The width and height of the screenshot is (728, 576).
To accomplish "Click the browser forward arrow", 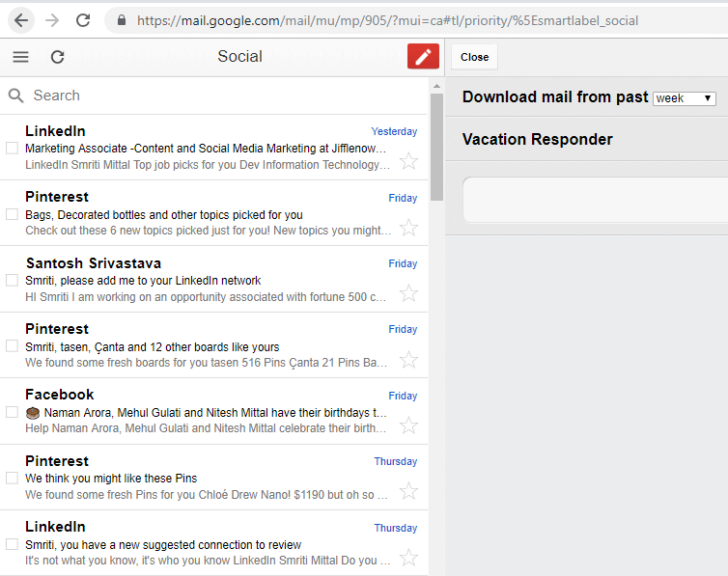I will (x=52, y=20).
